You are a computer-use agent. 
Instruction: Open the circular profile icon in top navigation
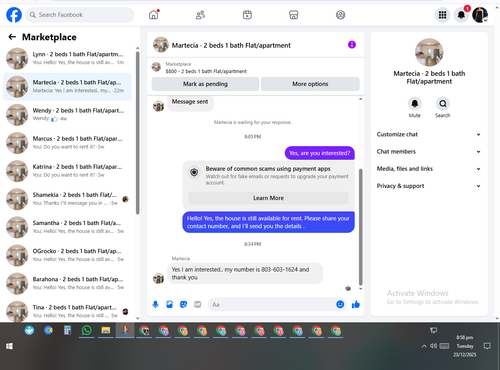tap(340, 15)
